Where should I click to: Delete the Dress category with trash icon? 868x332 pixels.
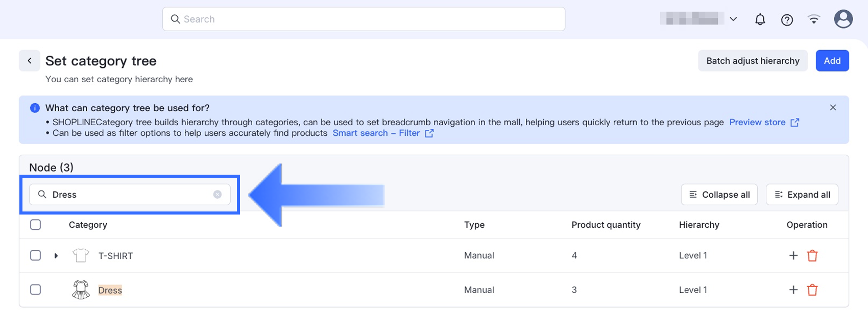click(812, 290)
